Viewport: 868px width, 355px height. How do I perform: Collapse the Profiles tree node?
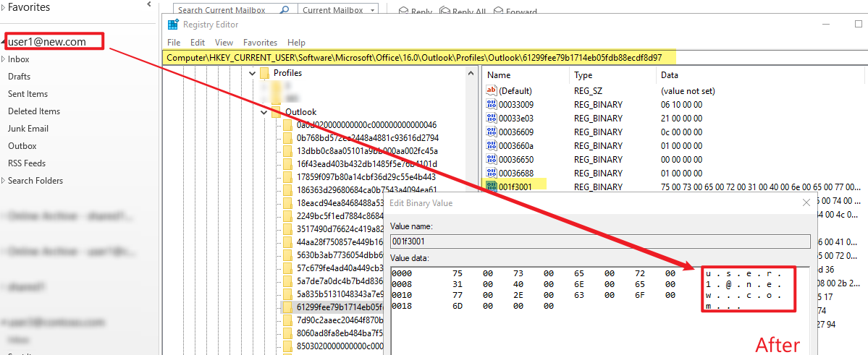click(253, 73)
